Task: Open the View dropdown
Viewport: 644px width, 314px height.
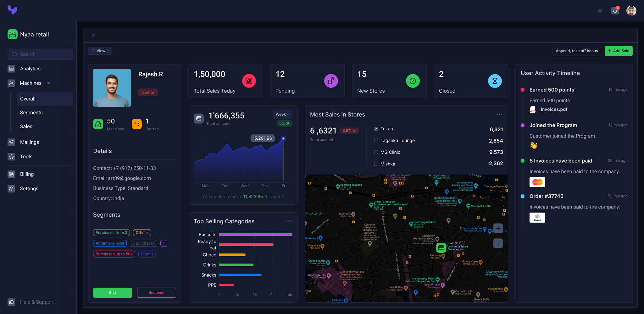Action: coord(100,51)
